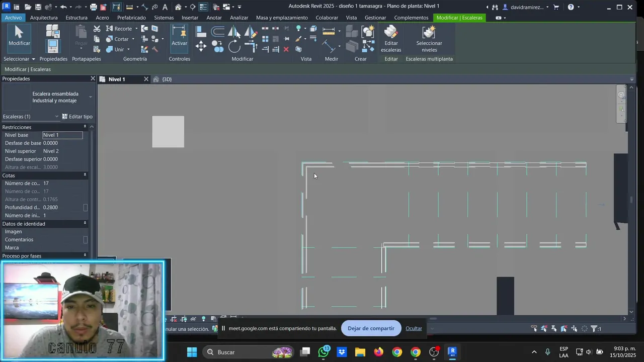644x362 pixels.
Task: Delete element using the red X icon
Action: point(286,49)
